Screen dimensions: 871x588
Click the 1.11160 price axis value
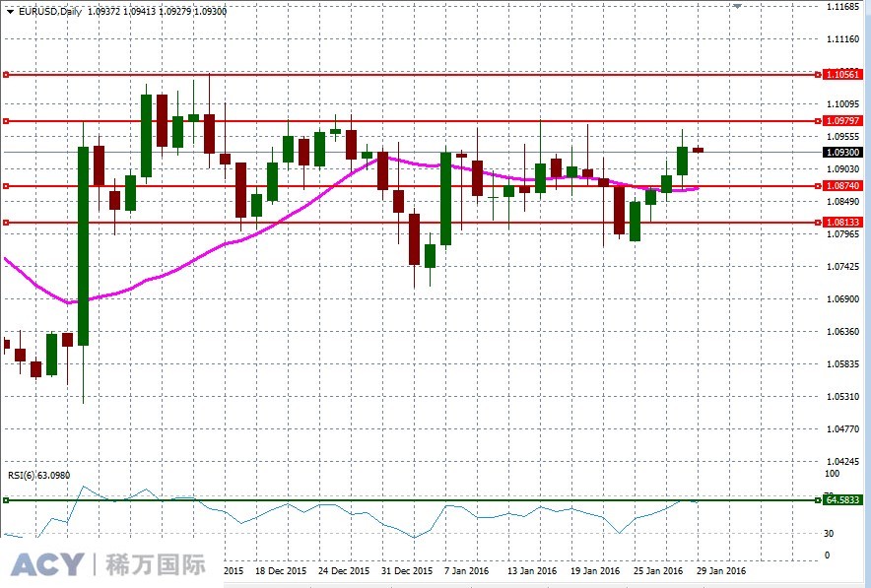pyautogui.click(x=842, y=39)
